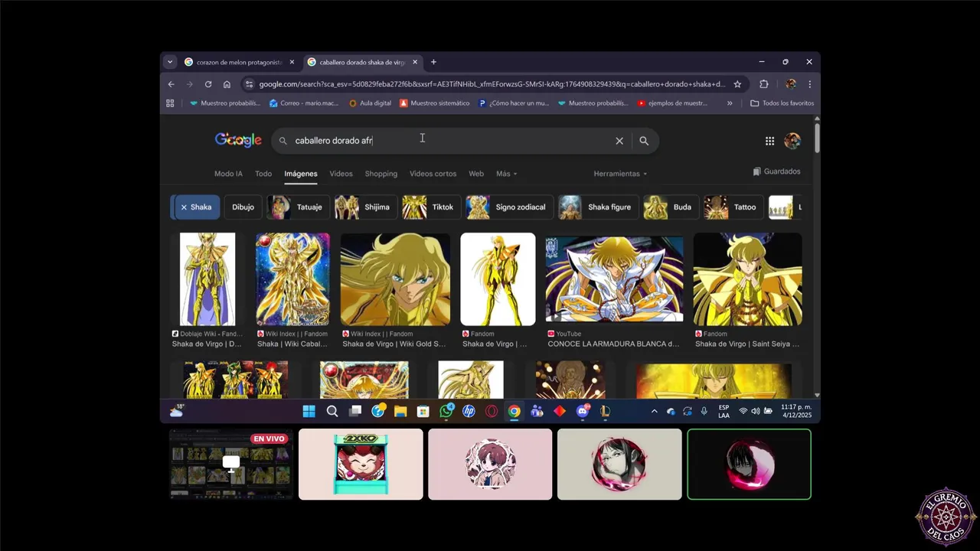980x551 pixels.
Task: Open 'Todos los favoritos' folder
Action: (x=782, y=103)
